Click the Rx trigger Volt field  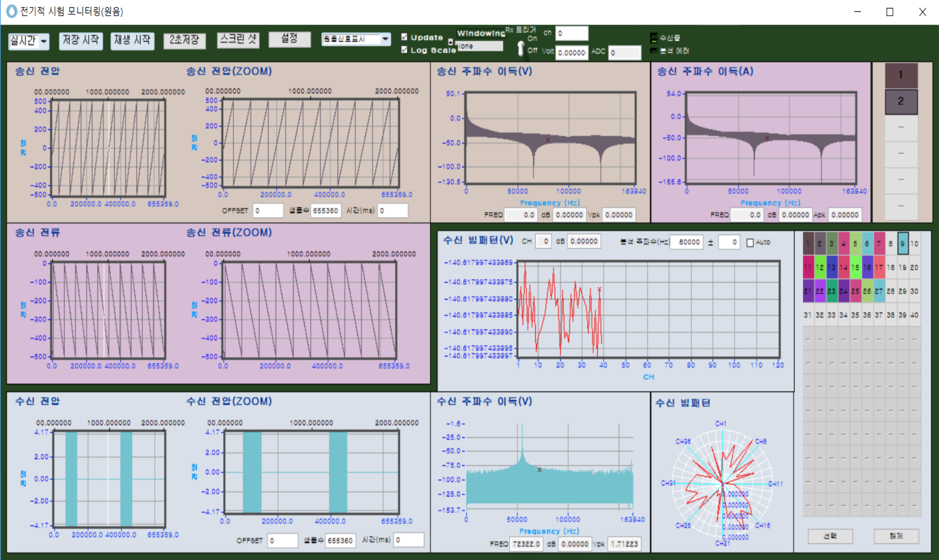(572, 52)
